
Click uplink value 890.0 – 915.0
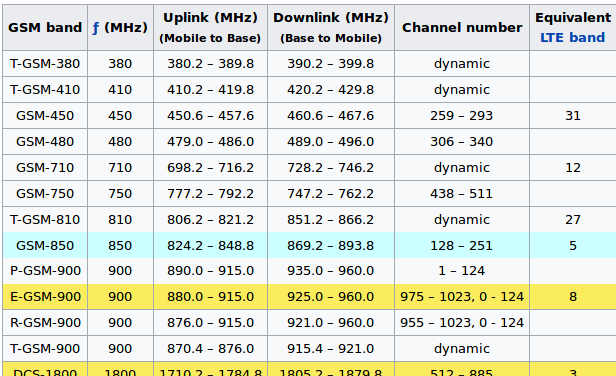(210, 271)
